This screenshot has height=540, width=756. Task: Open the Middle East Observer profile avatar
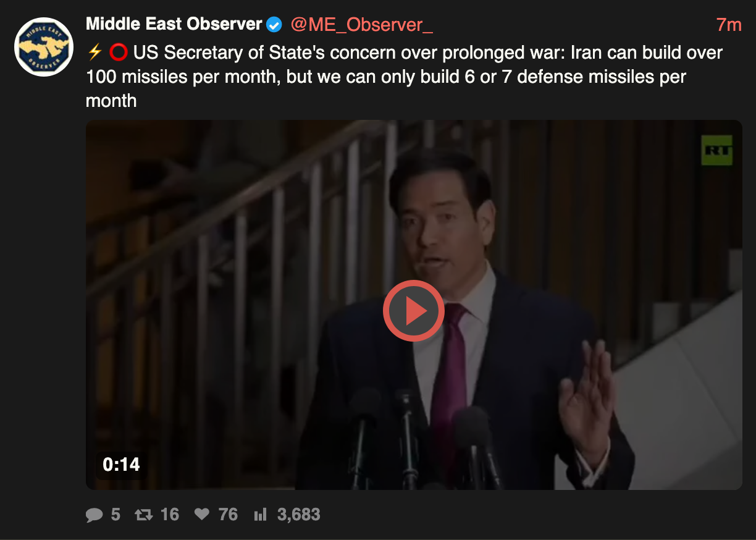[44, 47]
